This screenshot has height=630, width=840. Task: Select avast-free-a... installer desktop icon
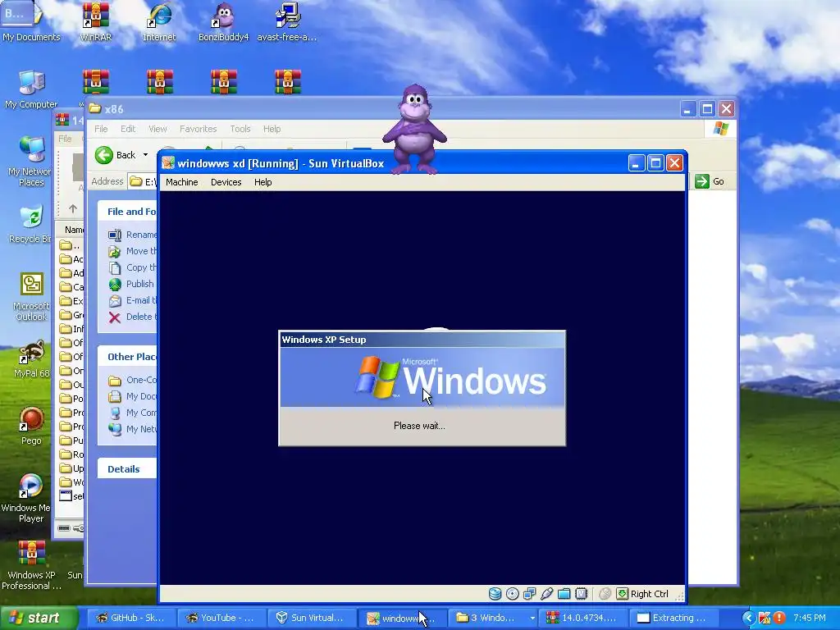(x=287, y=21)
